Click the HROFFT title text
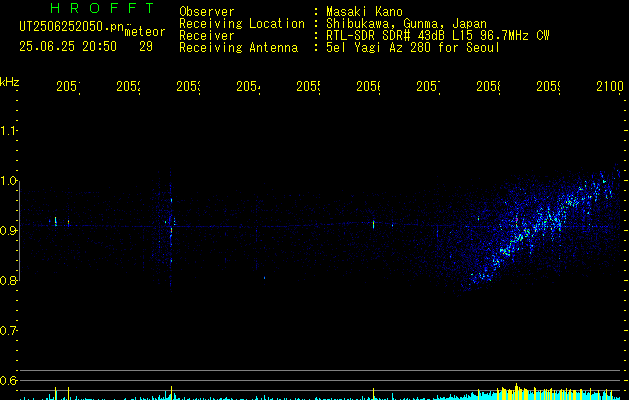Viewport: 629px width, 400px height. (x=102, y=8)
